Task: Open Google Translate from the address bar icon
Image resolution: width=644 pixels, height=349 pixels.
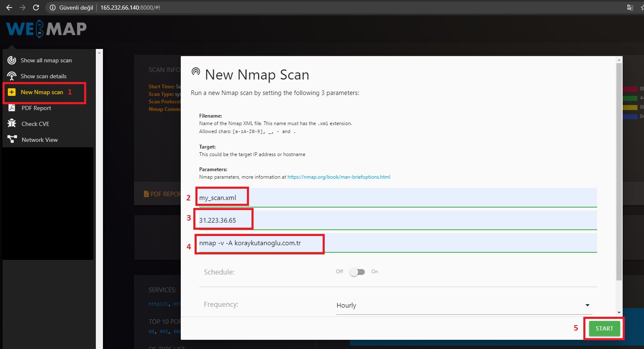Action: point(630,7)
